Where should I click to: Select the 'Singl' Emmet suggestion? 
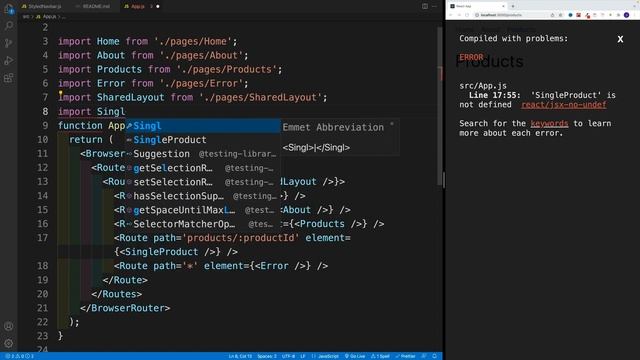point(202,126)
